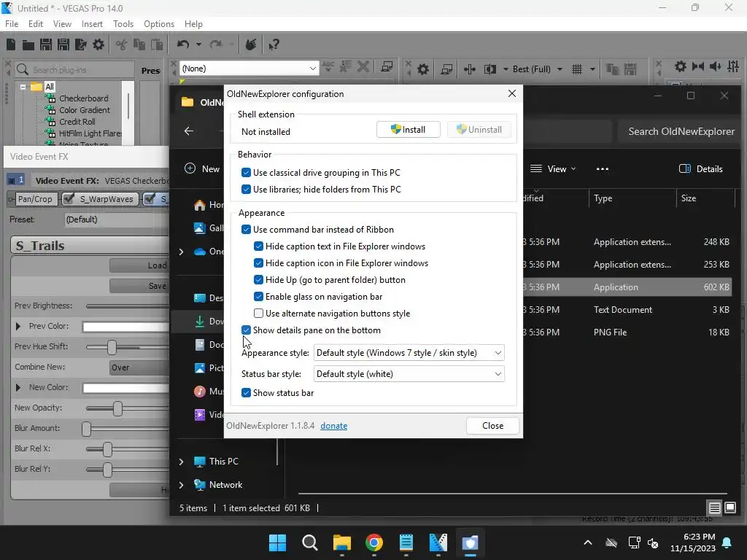
Task: Toggle Hide caption text in File Explorer windows
Action: [258, 246]
